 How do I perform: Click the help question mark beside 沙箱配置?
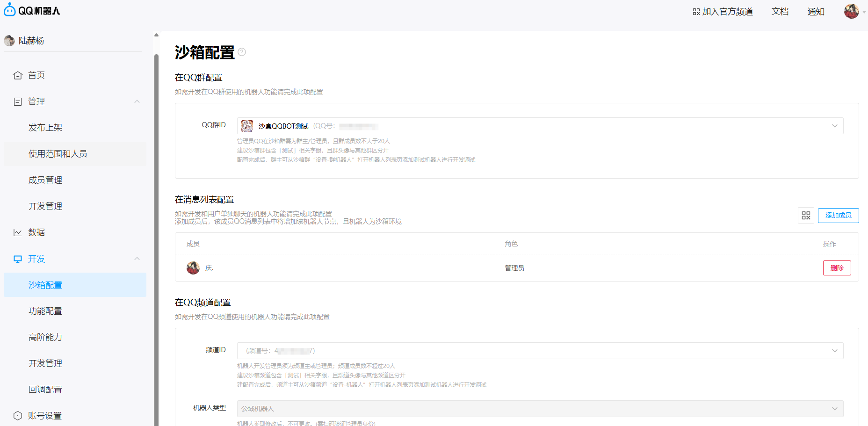(242, 52)
